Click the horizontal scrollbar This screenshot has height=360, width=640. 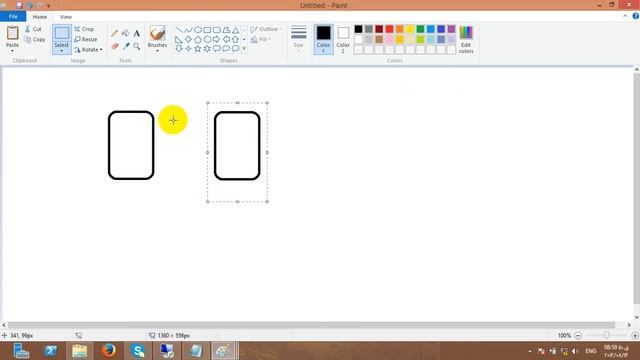[311, 325]
